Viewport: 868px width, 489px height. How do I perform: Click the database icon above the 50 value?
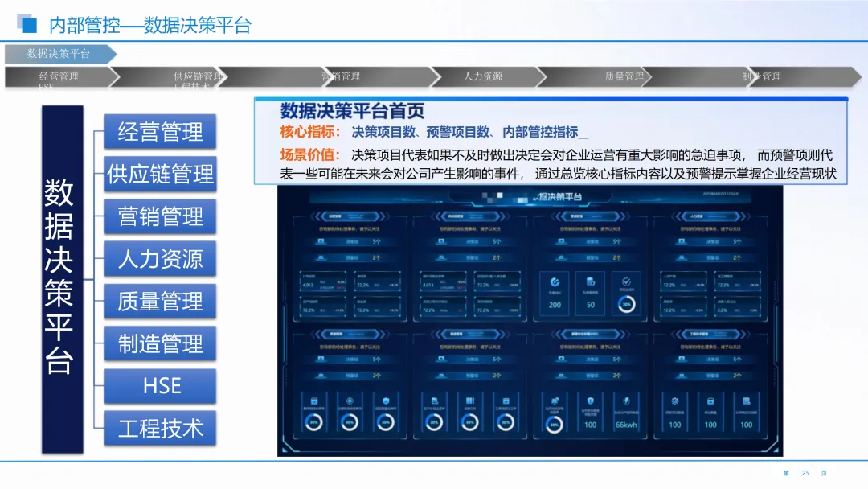(x=591, y=281)
